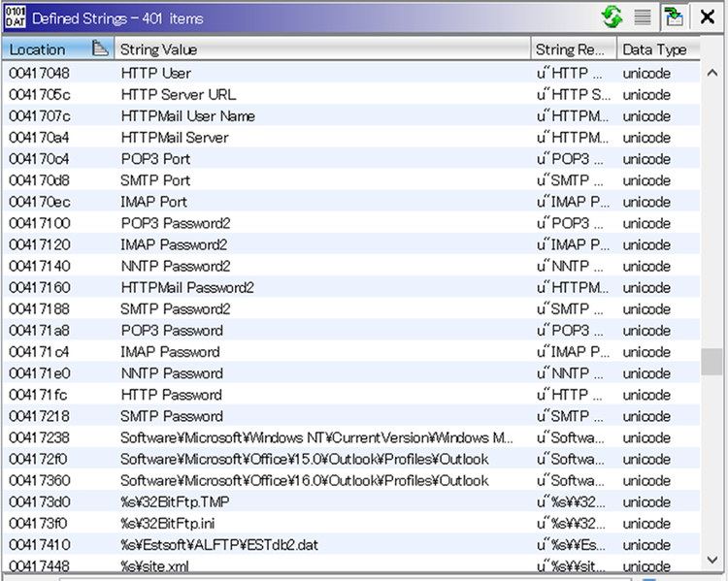Select the "IMAP Password" string
728x581 pixels.
pyautogui.click(x=171, y=352)
